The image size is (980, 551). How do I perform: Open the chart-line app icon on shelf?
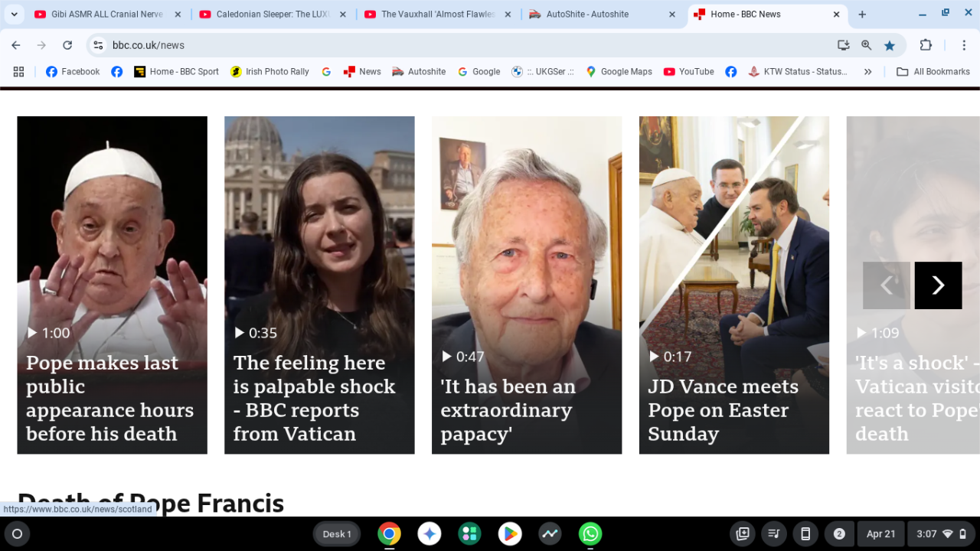(x=550, y=534)
